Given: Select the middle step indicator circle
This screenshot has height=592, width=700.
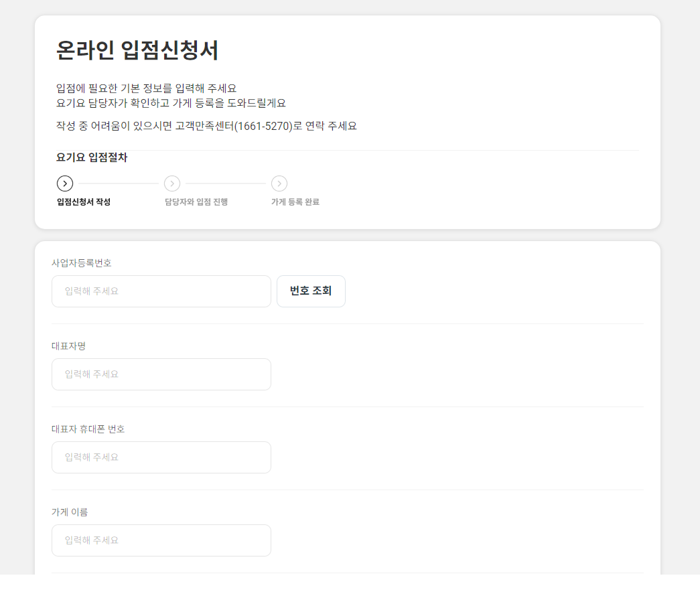Looking at the screenshot, I should [172, 183].
